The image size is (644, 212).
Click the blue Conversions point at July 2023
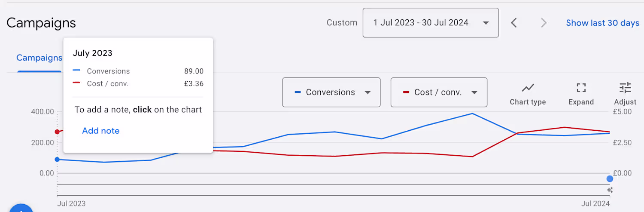[x=57, y=160]
